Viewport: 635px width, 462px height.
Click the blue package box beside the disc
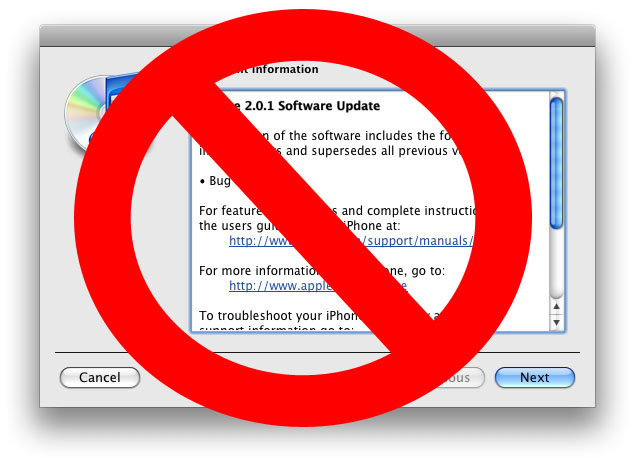tap(121, 91)
